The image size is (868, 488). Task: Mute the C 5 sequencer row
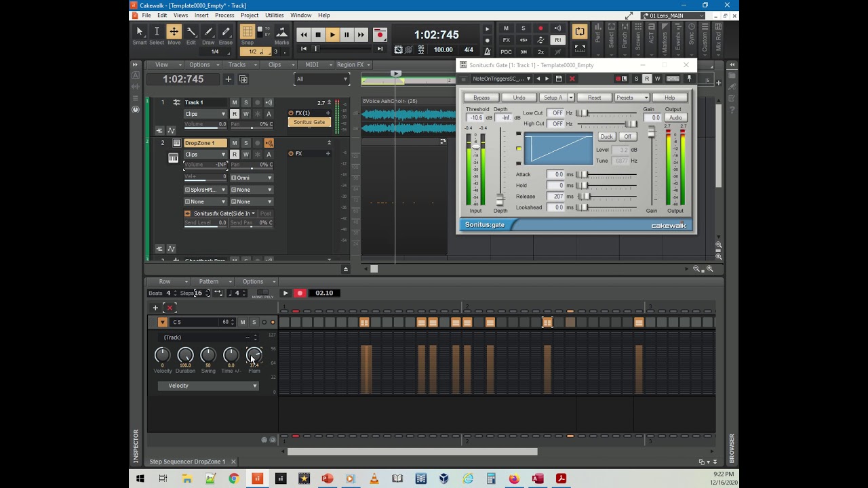243,322
